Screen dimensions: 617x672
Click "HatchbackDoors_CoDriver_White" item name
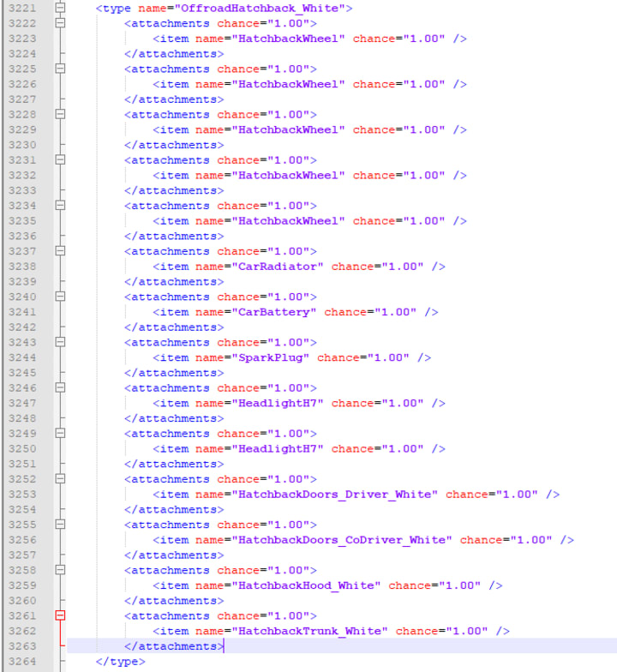[341, 540]
